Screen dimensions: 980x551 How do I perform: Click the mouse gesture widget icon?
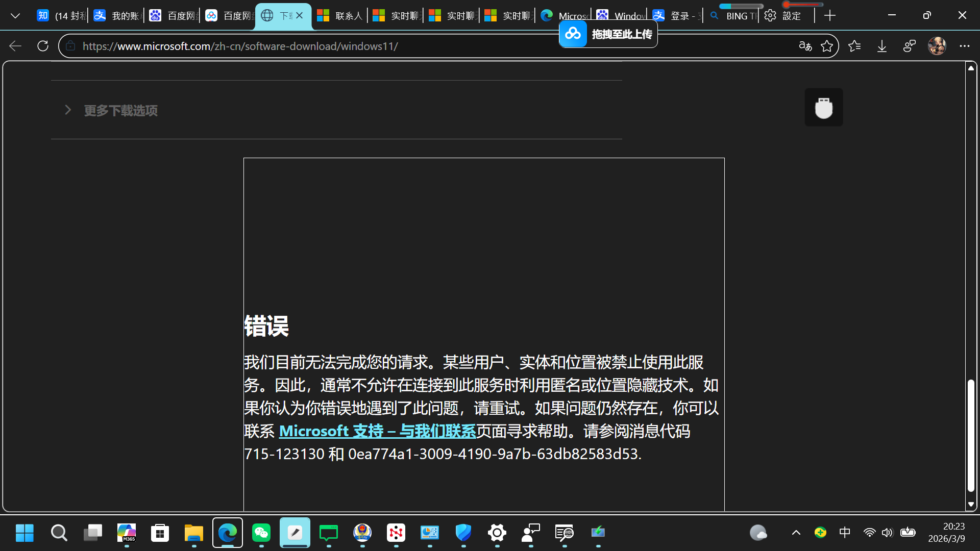824,107
